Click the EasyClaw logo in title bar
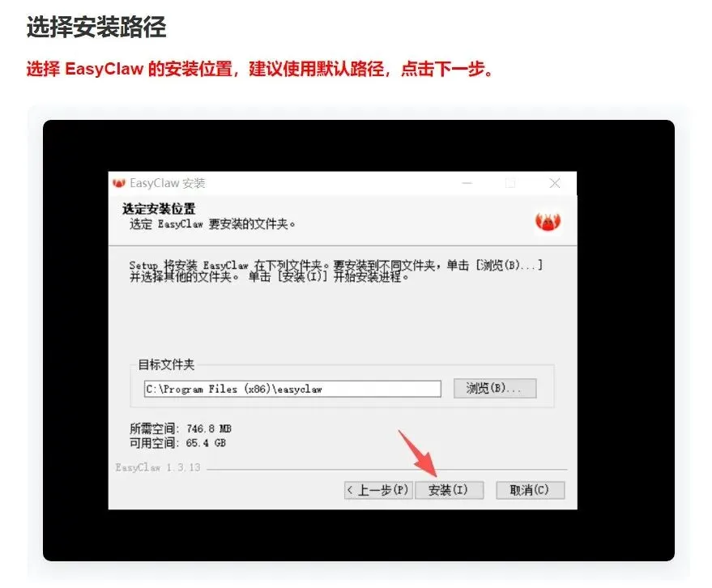This screenshot has height=588, width=712. tap(119, 183)
